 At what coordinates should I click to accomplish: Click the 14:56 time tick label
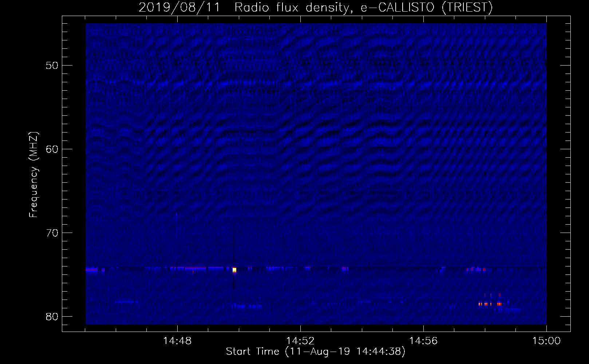[423, 341]
